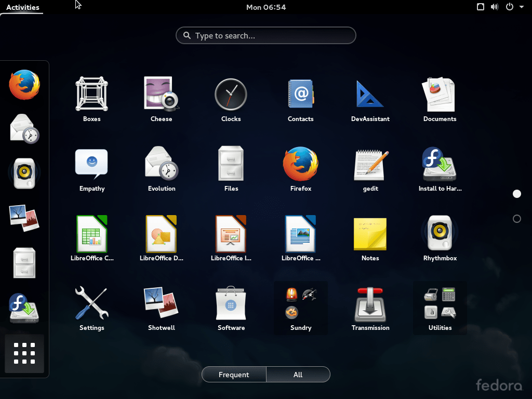Click the Activities button
532x399 pixels.
22,7
